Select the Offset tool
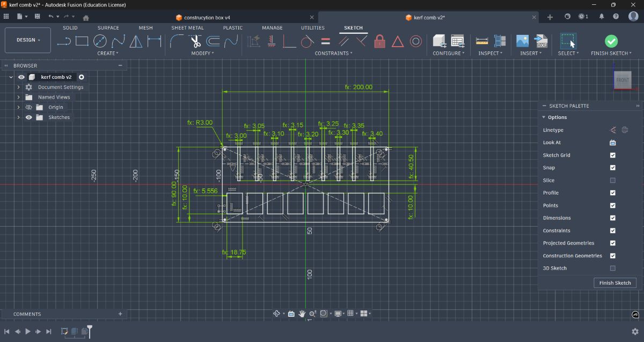This screenshot has height=342, width=644. click(x=213, y=41)
